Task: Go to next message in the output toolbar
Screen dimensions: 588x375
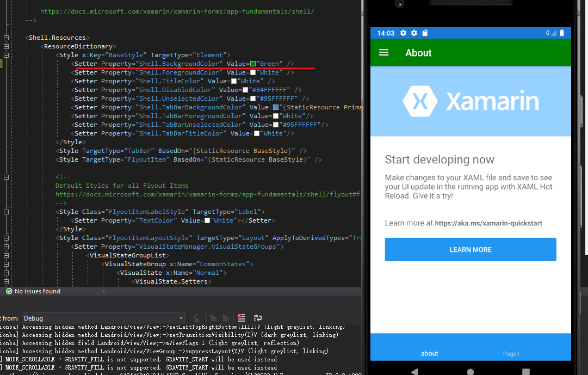Action: (x=225, y=318)
